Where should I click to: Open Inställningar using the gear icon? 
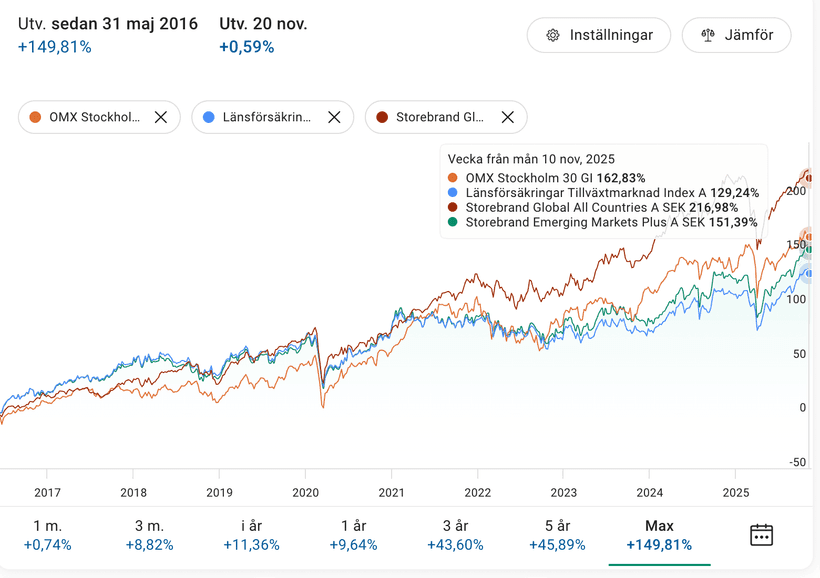pos(598,35)
